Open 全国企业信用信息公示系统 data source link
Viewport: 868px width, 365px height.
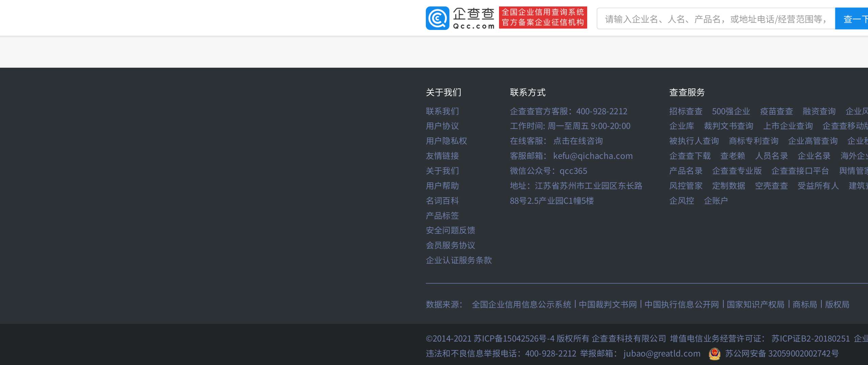coord(521,304)
